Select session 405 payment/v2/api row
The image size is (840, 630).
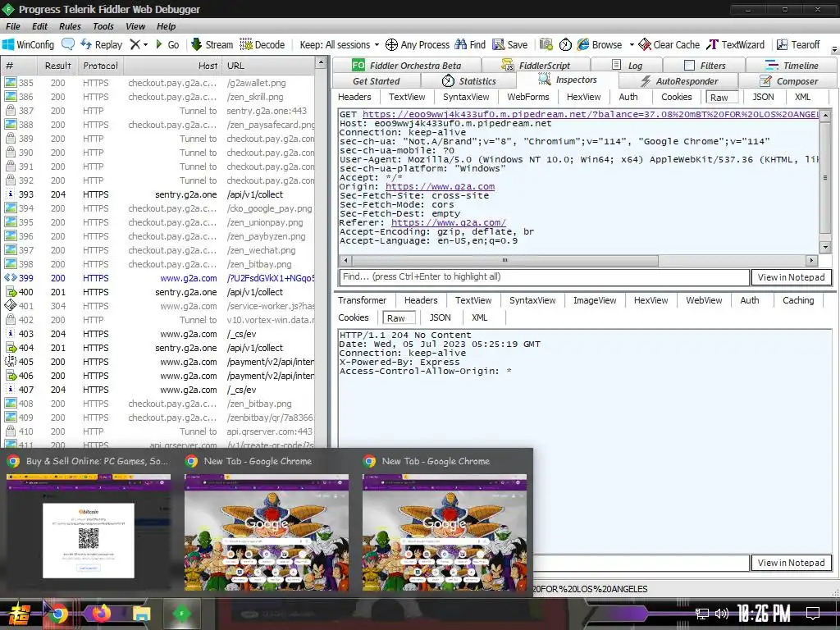tap(158, 362)
